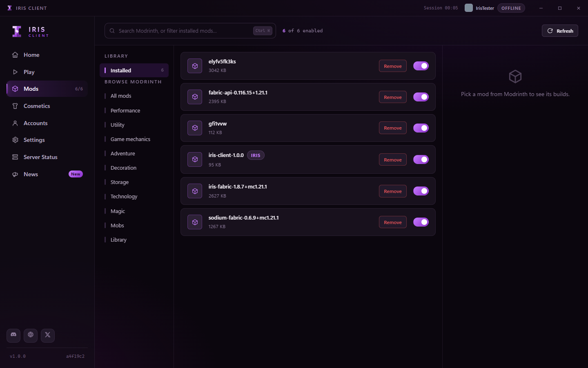The width and height of the screenshot is (588, 368).
Task: Open the Mobs category
Action: coord(134,225)
